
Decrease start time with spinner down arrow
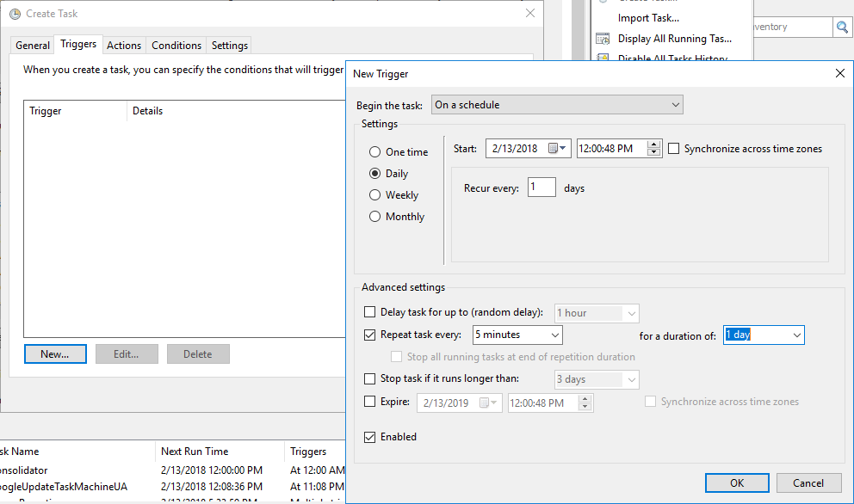point(653,152)
